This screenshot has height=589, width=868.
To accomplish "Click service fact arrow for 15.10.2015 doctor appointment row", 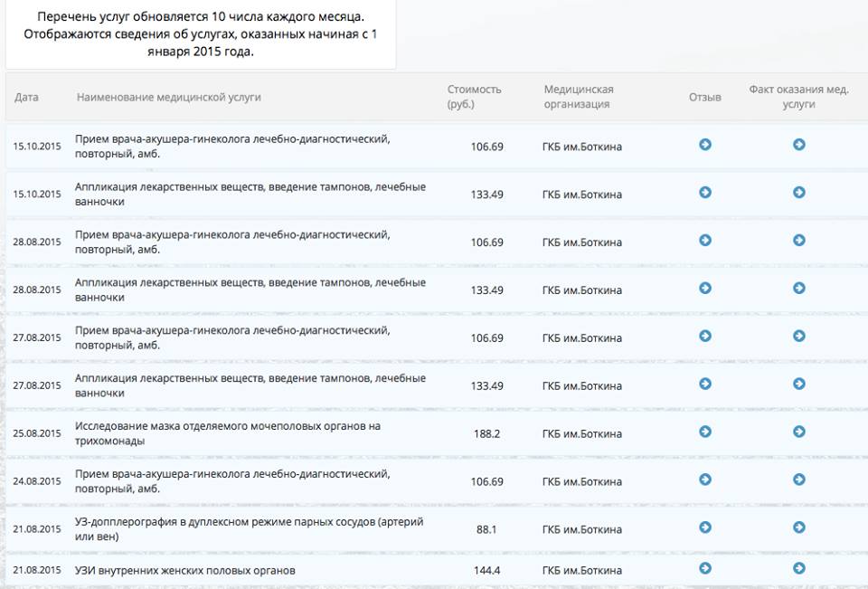I will tap(798, 144).
